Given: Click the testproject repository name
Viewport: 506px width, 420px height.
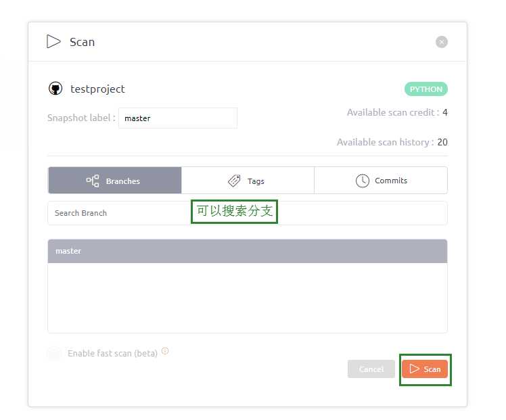Looking at the screenshot, I should [97, 89].
